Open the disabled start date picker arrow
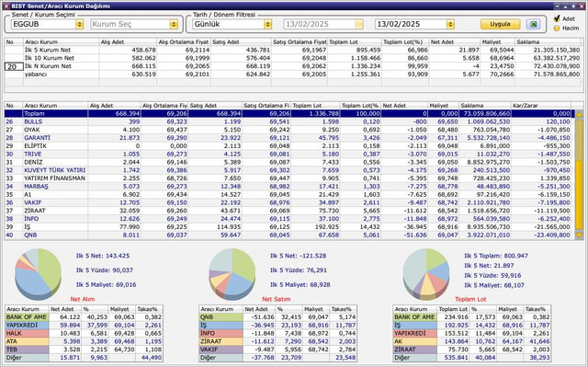The image size is (588, 367). tap(359, 25)
